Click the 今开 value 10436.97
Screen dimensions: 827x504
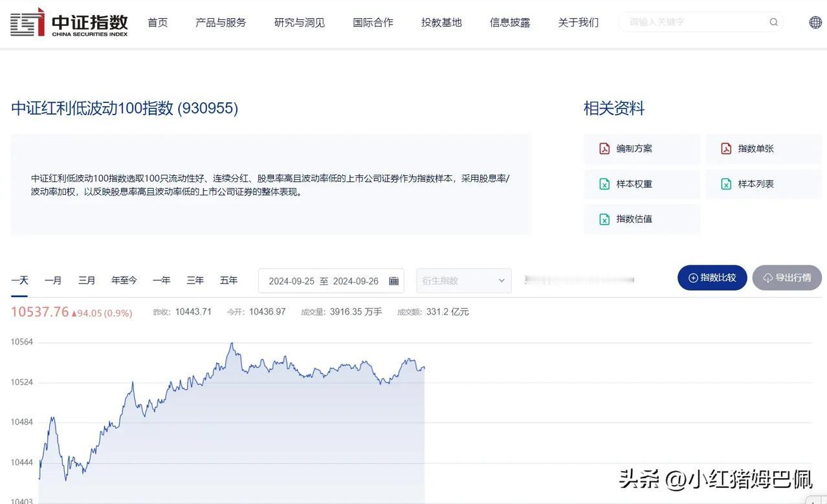coord(267,312)
